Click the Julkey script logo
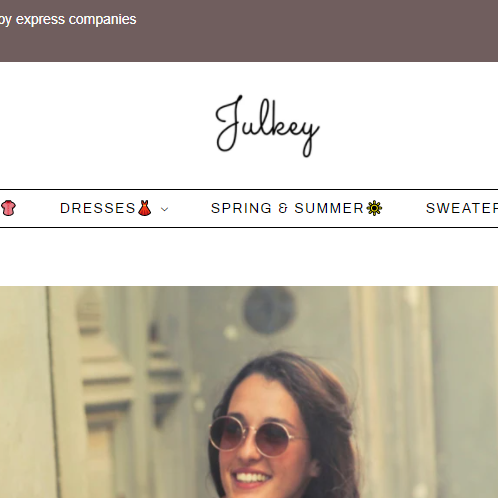This screenshot has height=498, width=498. 267,126
